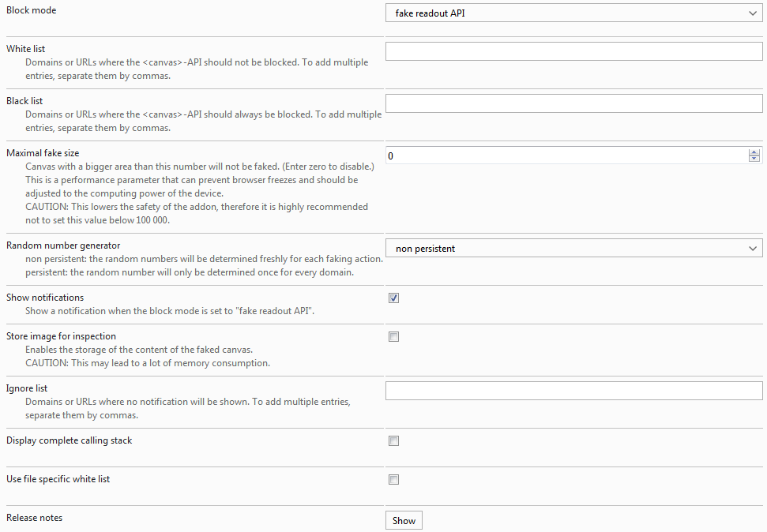Click the Show notifications label text
767x532 pixels.
[x=45, y=298]
